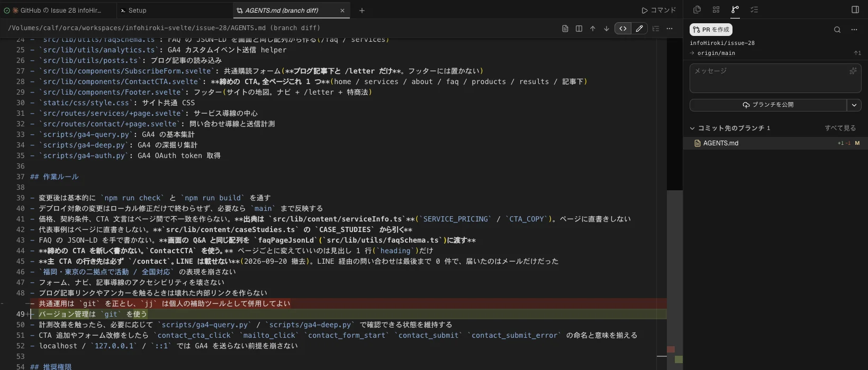Image resolution: width=868 pixels, height=370 pixels.
Task: Click the PR を作成 button
Action: tap(711, 30)
